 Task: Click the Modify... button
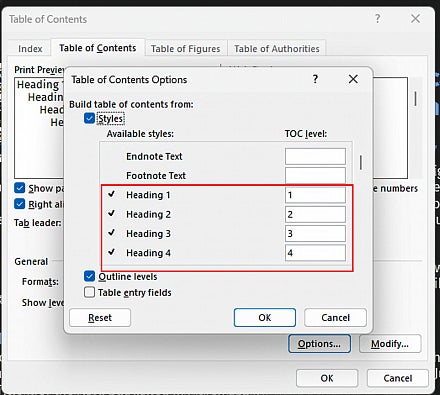pos(390,343)
